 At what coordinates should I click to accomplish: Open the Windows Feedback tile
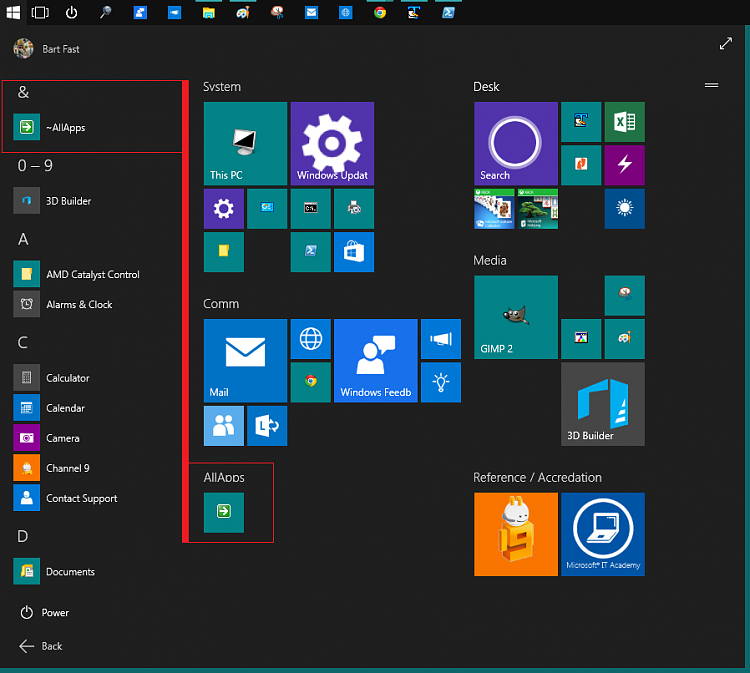375,360
